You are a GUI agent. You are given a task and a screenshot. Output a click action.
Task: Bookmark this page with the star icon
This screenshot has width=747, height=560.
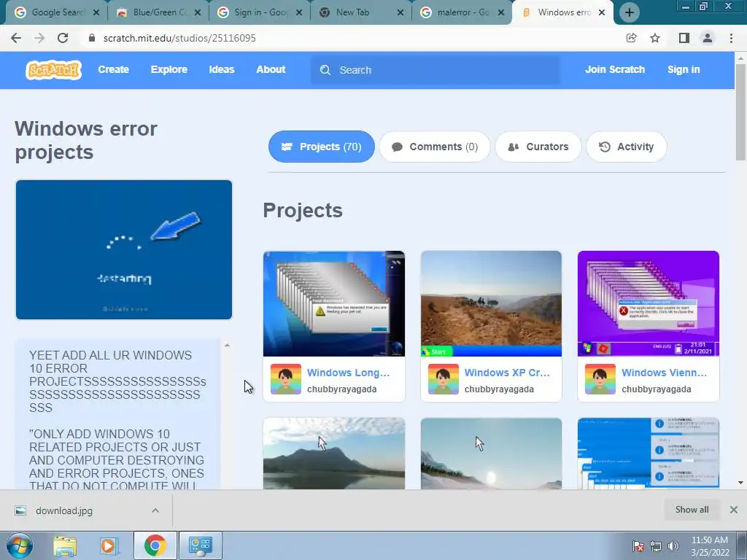point(655,38)
